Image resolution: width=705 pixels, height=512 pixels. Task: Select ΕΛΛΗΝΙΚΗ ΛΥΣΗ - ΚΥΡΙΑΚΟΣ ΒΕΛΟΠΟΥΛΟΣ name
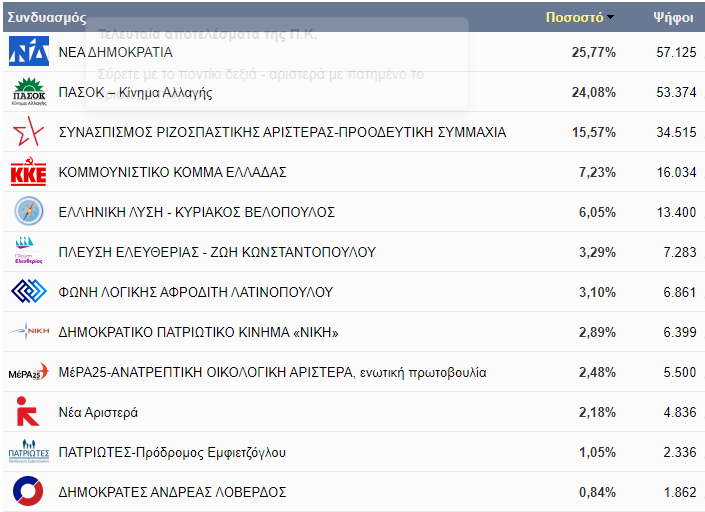196,212
